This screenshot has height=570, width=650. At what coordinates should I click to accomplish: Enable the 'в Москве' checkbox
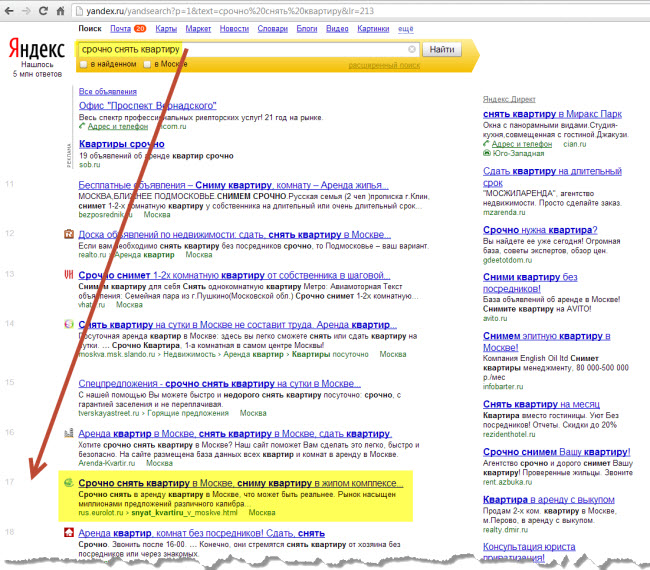[147, 64]
